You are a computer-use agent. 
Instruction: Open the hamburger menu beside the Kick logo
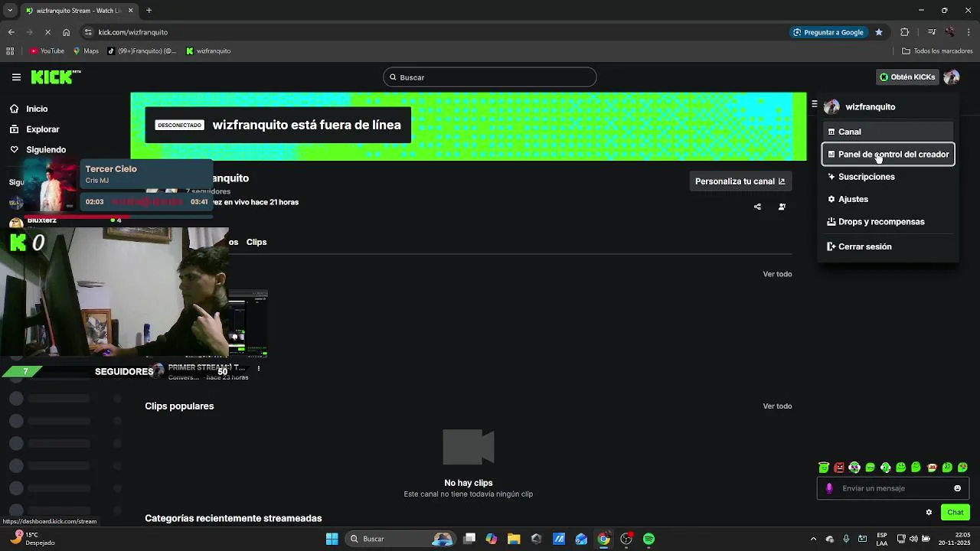[16, 77]
